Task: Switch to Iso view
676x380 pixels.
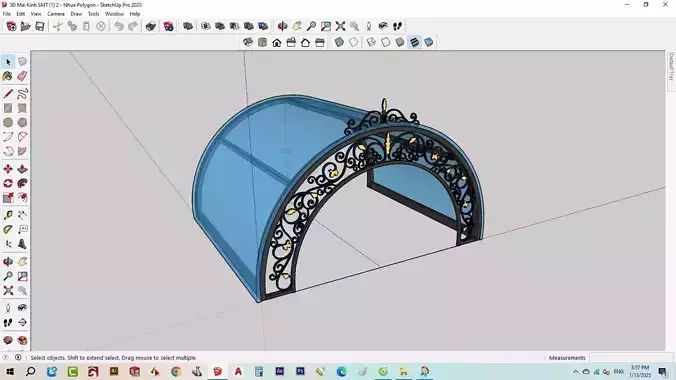Action: point(248,42)
